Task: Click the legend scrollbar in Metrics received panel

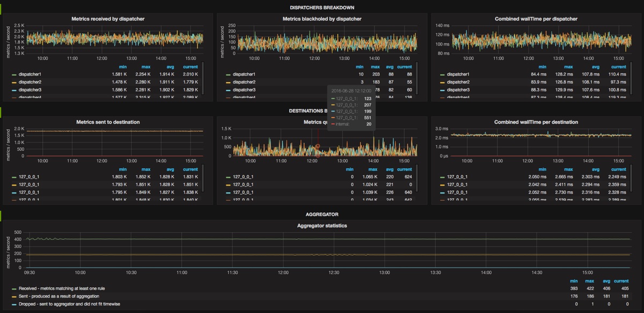Action: tap(203, 79)
